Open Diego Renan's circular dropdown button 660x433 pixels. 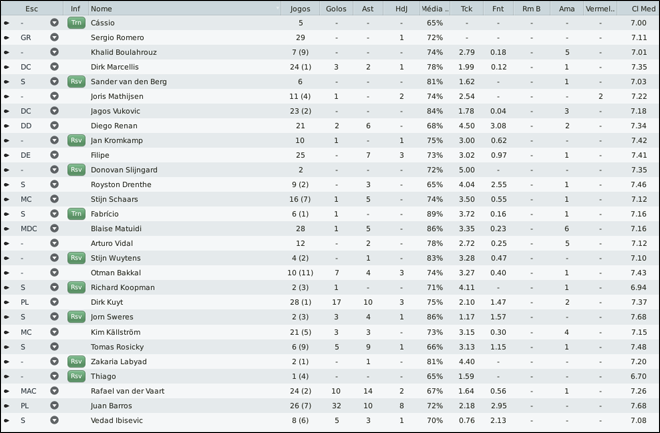pyautogui.click(x=54, y=125)
